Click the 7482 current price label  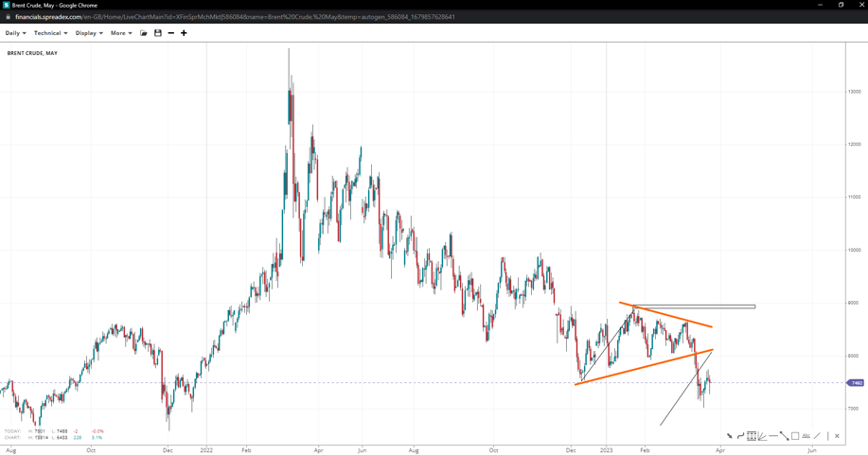[x=856, y=383]
